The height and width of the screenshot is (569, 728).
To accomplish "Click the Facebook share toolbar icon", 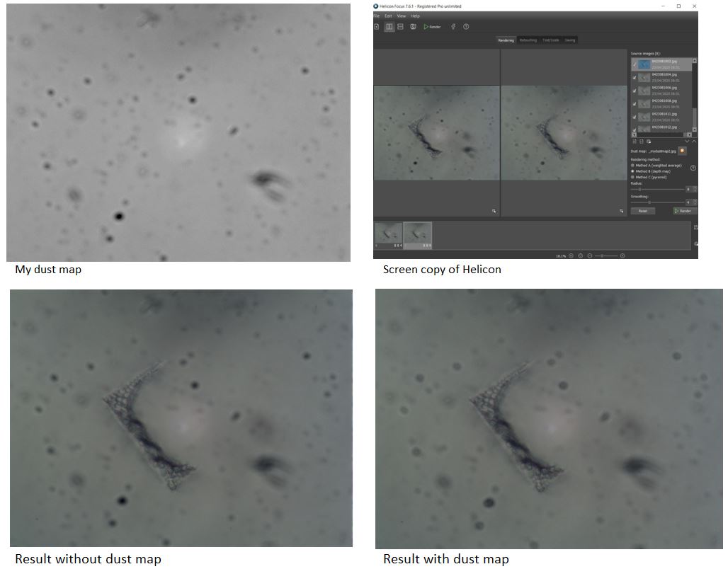I will pyautogui.click(x=453, y=27).
